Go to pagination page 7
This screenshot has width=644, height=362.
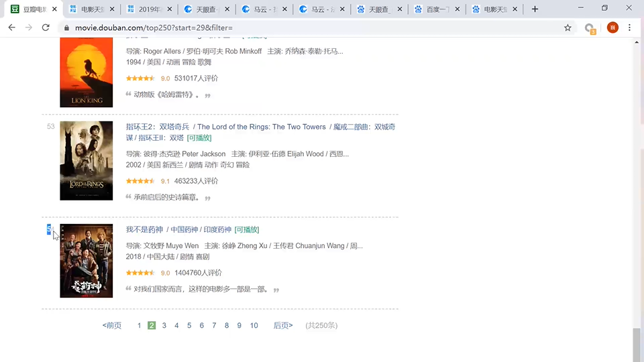tap(214, 326)
